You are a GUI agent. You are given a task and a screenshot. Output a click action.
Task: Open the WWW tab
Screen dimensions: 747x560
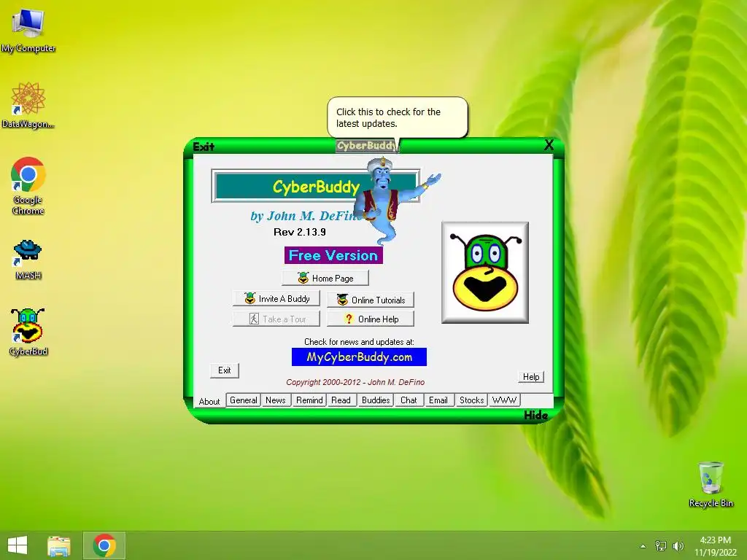pyautogui.click(x=504, y=400)
